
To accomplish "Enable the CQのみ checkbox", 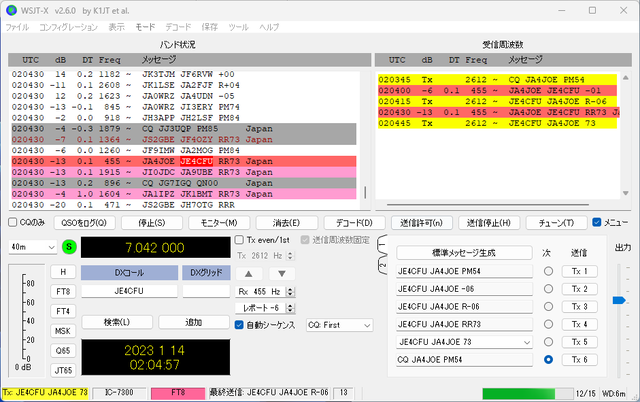I will coord(13,222).
